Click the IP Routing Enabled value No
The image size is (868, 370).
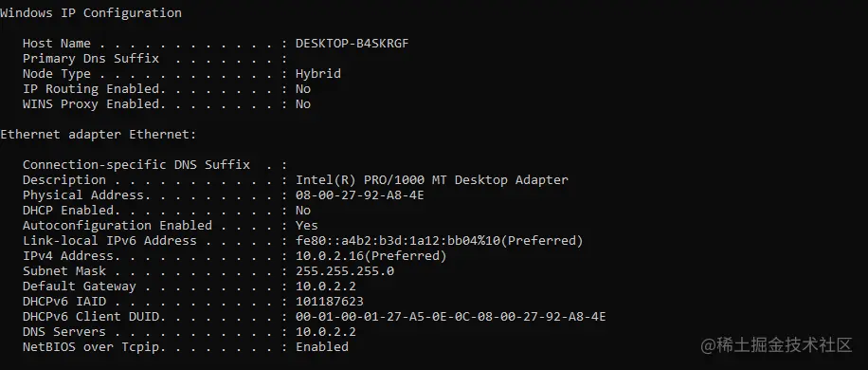coord(303,89)
